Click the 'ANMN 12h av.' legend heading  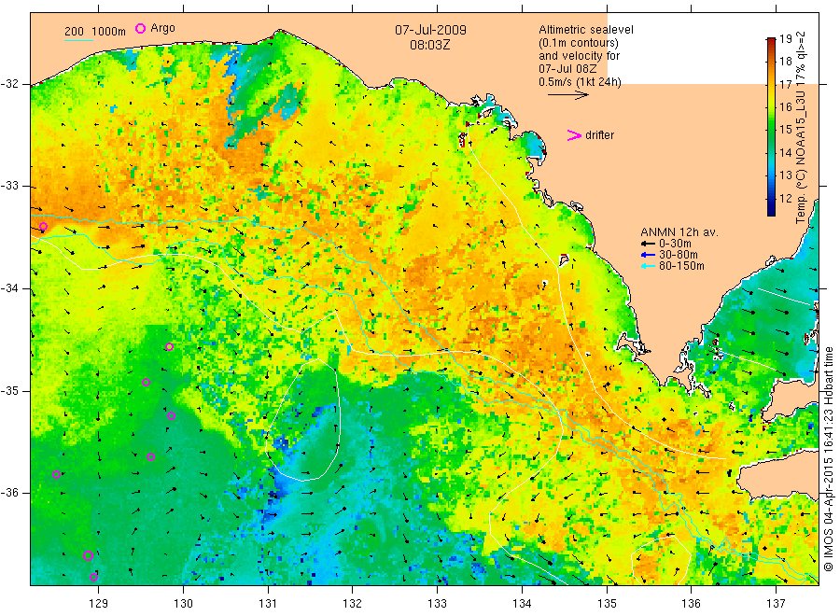tap(679, 232)
